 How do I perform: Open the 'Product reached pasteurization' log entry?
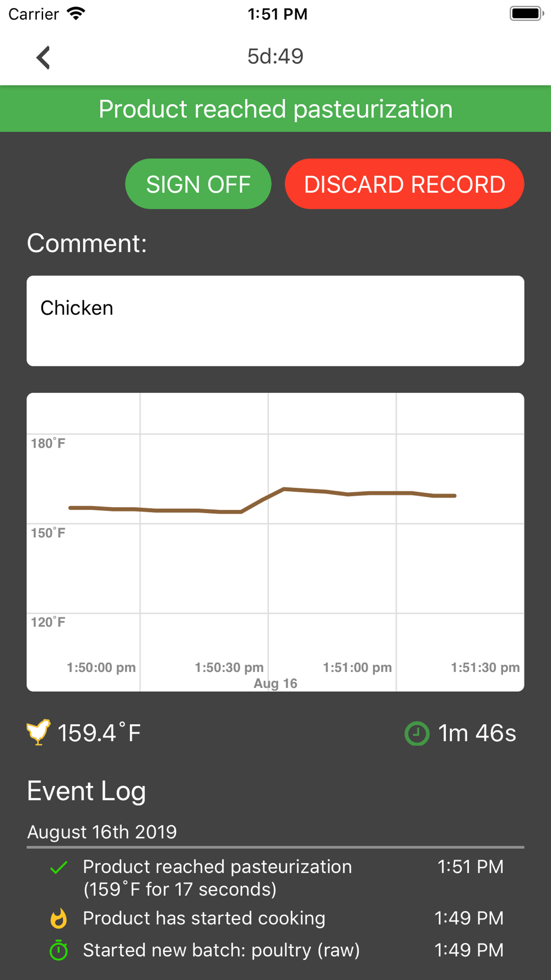click(217, 877)
